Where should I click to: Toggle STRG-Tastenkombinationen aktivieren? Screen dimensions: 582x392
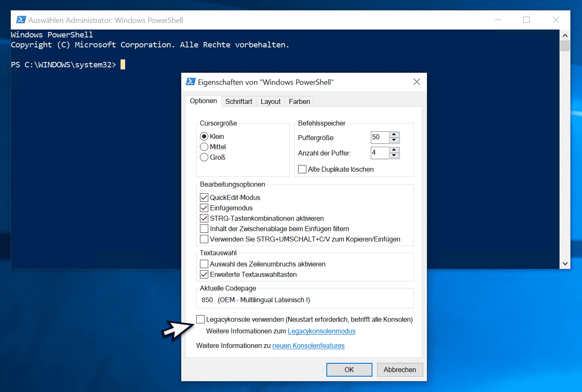(x=204, y=218)
